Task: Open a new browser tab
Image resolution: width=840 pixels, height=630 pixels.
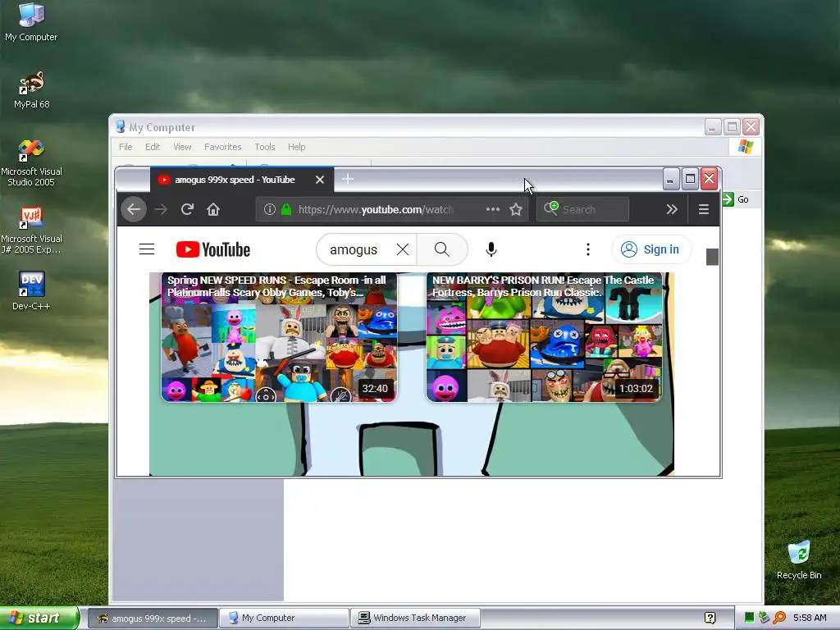Action: [348, 178]
